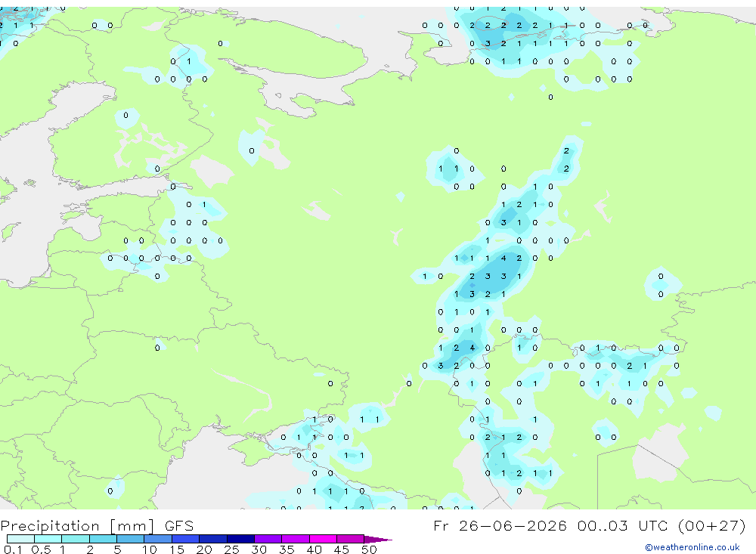Click the legend label '25'
Screen dimensions: 756x554
click(231, 549)
